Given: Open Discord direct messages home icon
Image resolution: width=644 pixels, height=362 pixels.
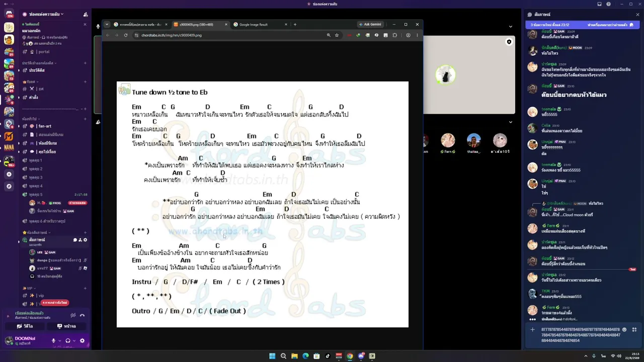Looking at the screenshot, I should 9,14.
